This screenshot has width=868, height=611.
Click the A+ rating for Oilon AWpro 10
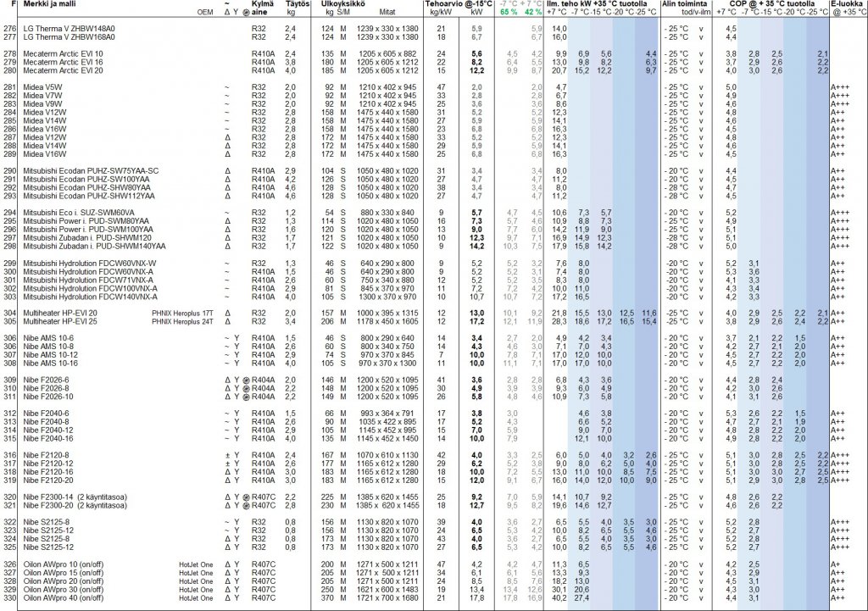[x=836, y=564]
